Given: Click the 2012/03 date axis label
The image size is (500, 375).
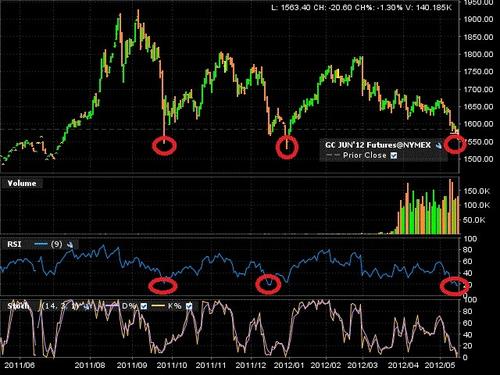Looking at the screenshot, I should 363,365.
